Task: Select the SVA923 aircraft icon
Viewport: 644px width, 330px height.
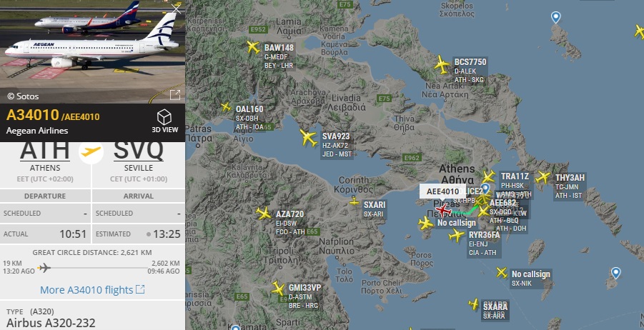Action: coord(309,138)
